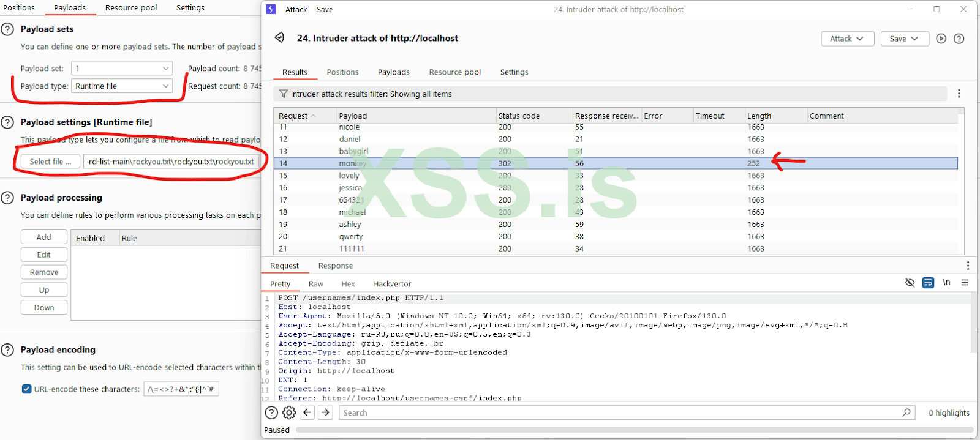
Task: Click the funnel filter icon
Action: point(283,94)
